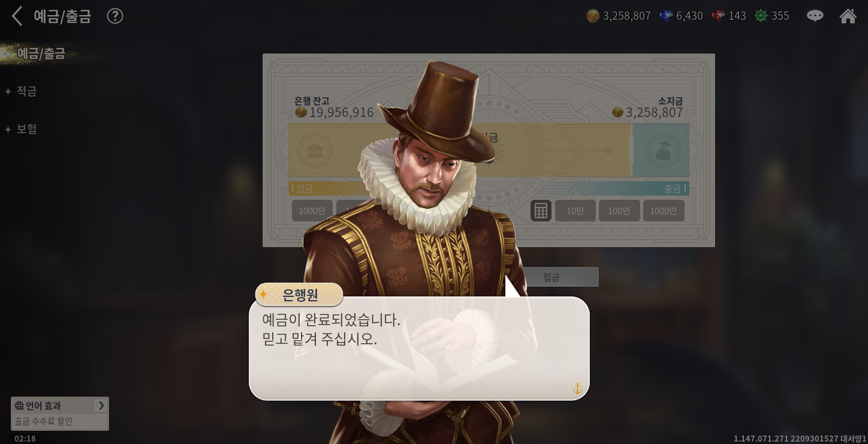This screenshot has width=868, height=444.
Task: Open the help question mark icon
Action: tap(115, 16)
